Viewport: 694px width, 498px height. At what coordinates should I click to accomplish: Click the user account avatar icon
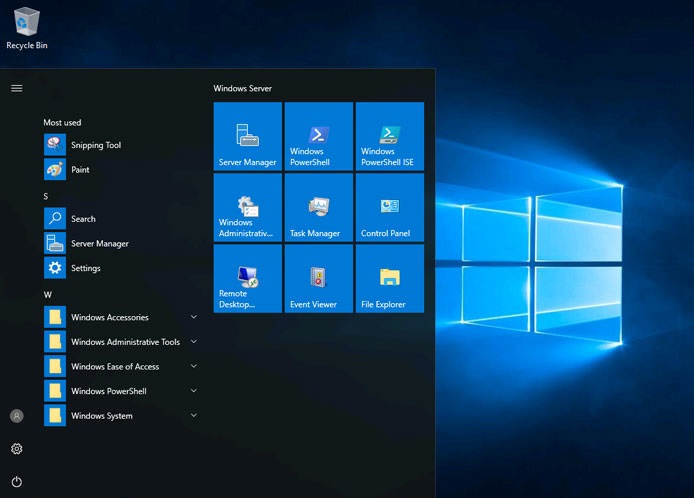(17, 416)
